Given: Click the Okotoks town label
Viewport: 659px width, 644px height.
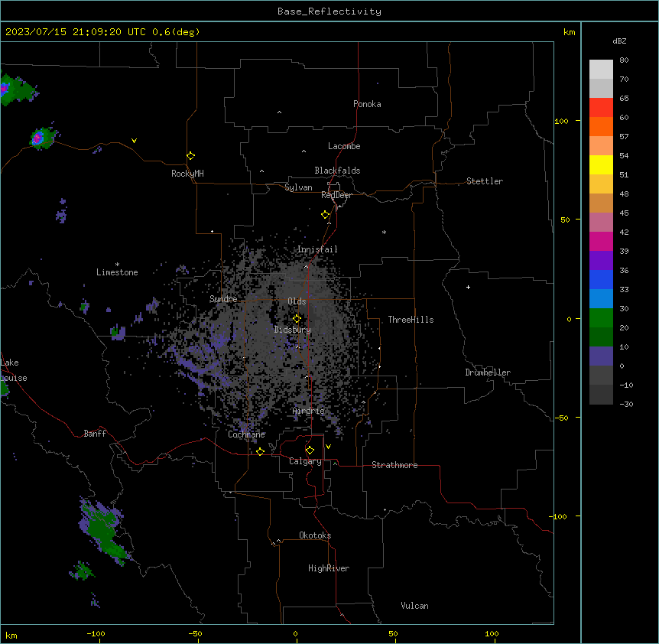Looking at the screenshot, I should click(315, 535).
